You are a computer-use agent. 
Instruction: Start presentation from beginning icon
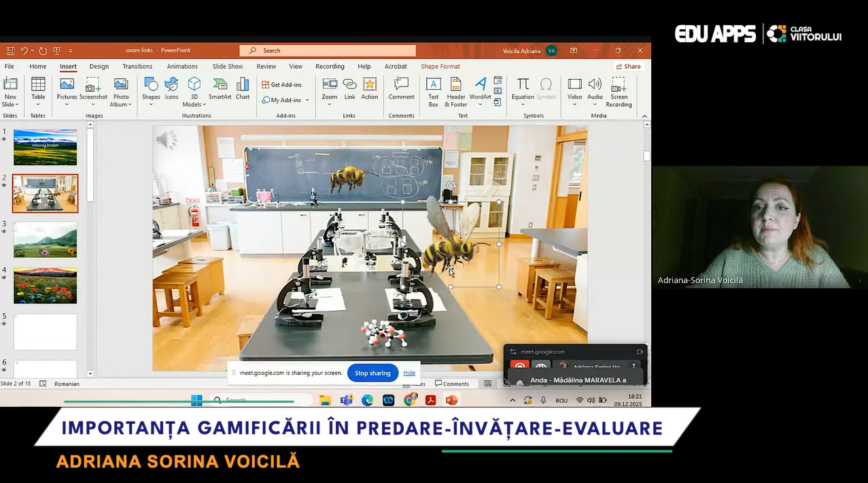57,51
